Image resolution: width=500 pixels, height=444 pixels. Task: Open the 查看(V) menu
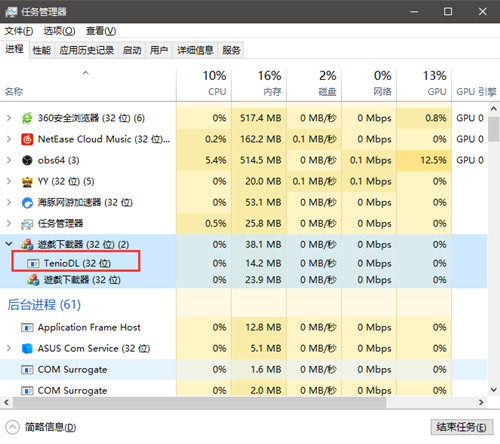(101, 31)
